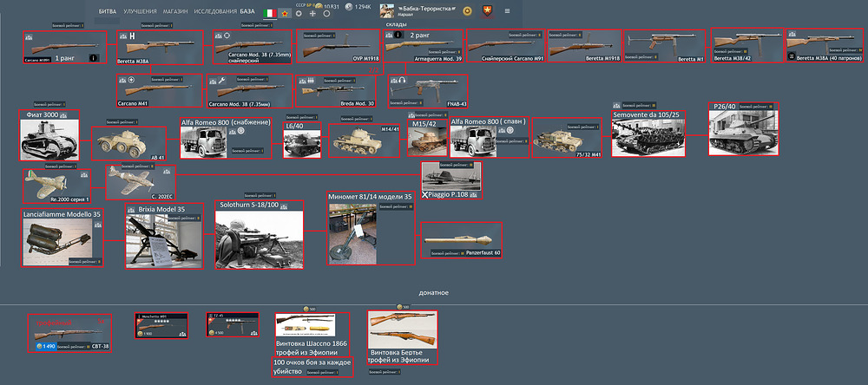Viewport: 868px width, 385px height.
Task: Select the Миномет 81/14 модели 35 card
Action: (371, 228)
